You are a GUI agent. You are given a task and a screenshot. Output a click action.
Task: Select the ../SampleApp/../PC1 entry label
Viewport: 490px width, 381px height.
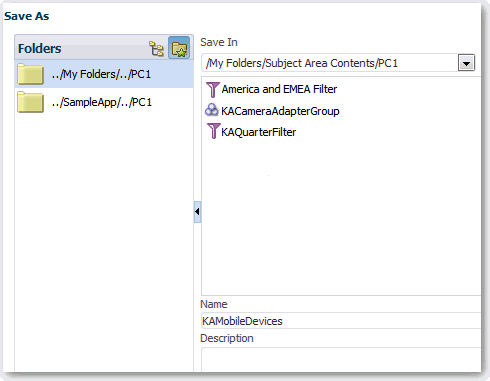pyautogui.click(x=102, y=102)
